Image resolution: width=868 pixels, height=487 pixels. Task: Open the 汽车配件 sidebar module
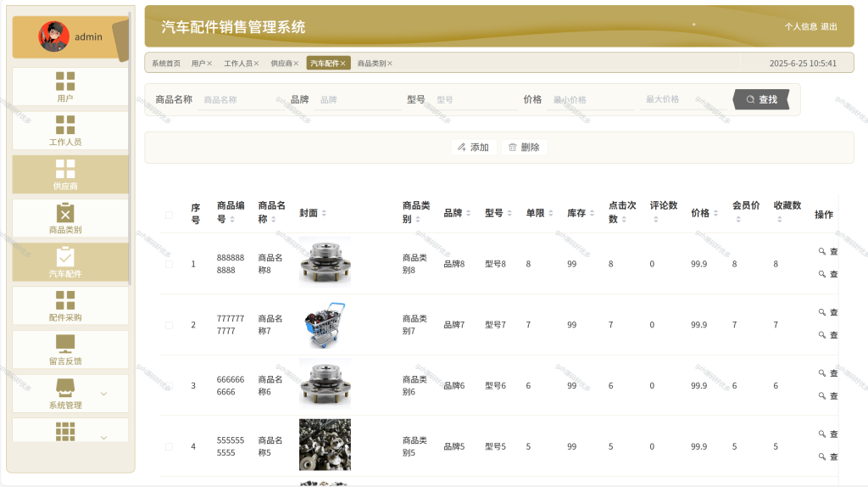(x=70, y=262)
